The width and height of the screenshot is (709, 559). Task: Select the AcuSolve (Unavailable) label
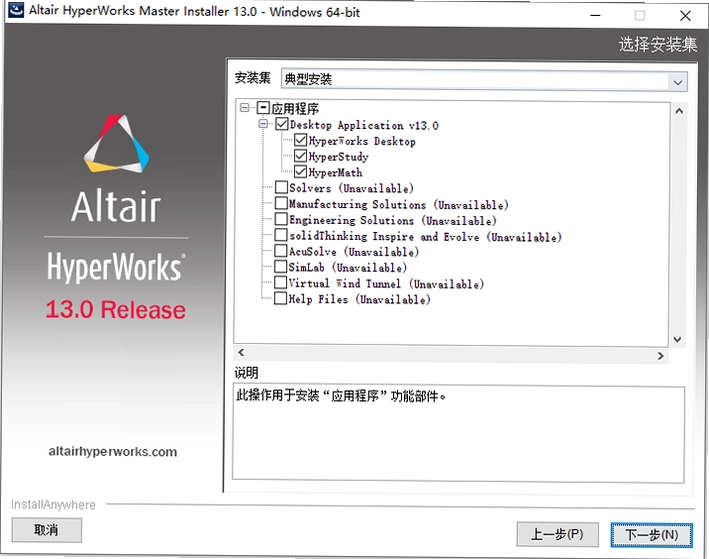[x=354, y=251]
